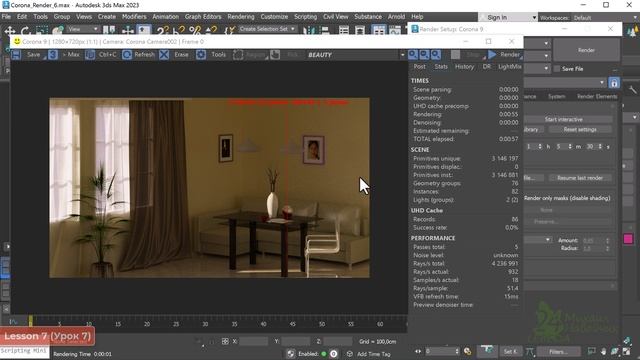Switch to the LightMix tab
Image resolution: width=640 pixels, height=360 pixels.
[510, 67]
